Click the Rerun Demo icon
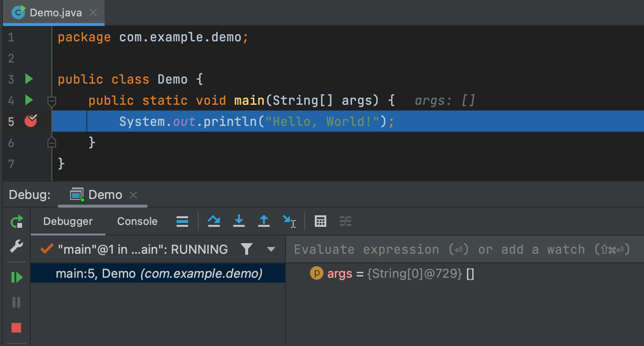The height and width of the screenshot is (346, 644). coord(16,222)
